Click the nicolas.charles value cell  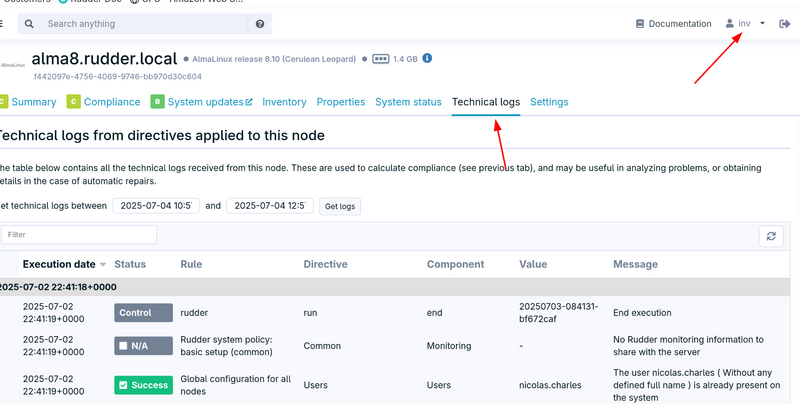[x=551, y=385]
